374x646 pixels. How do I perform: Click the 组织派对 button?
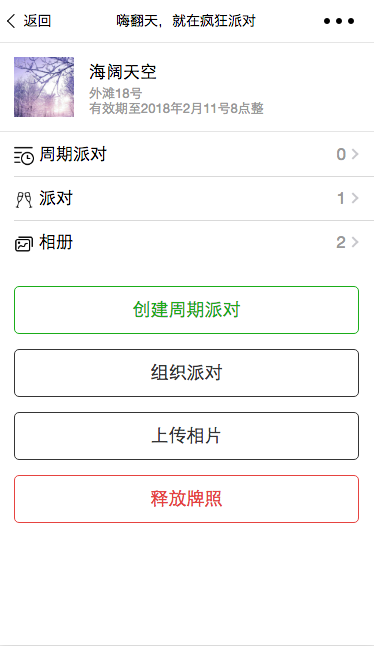click(x=187, y=373)
